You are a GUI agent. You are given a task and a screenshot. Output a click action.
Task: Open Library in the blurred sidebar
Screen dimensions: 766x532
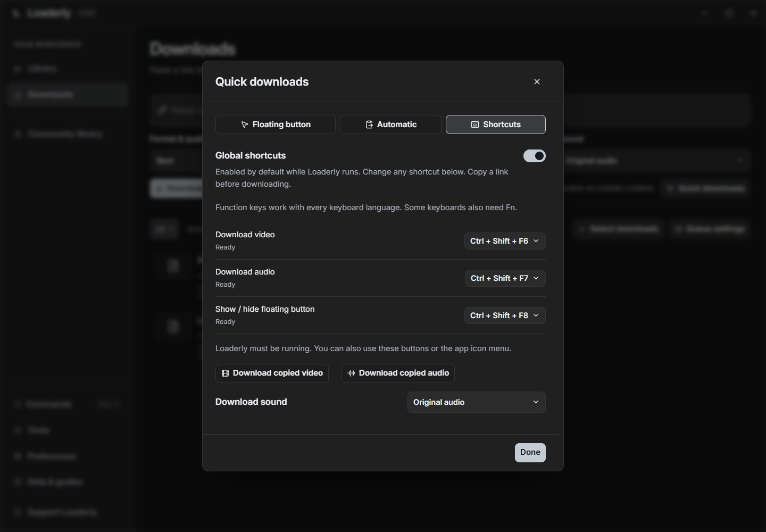68,69
